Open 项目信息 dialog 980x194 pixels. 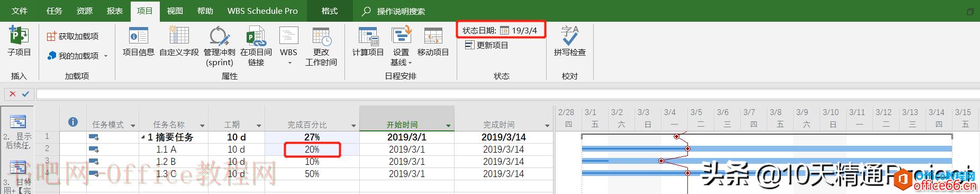(x=139, y=42)
